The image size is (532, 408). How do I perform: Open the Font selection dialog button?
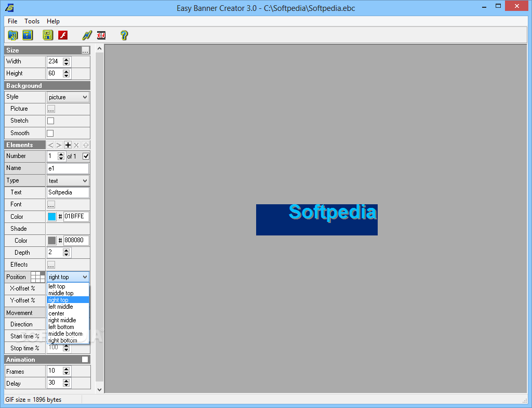click(x=51, y=205)
